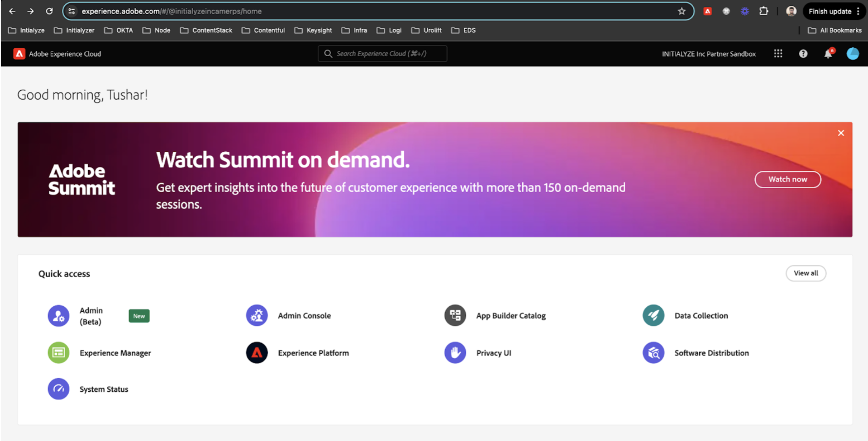Click the blue gear extension icon
Viewport: 868px width, 441px height.
tap(745, 11)
